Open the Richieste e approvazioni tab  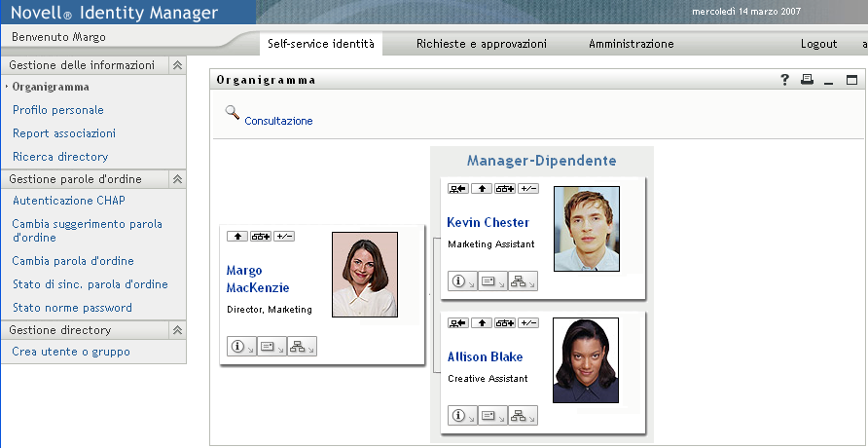(x=482, y=44)
